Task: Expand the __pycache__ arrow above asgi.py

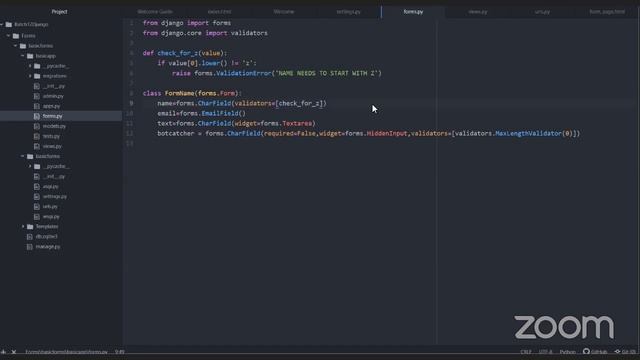Action: tap(30, 166)
